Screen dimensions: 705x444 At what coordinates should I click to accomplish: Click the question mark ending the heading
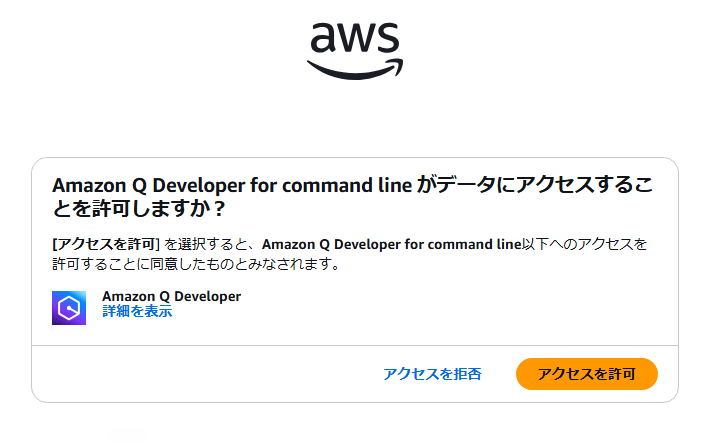pos(219,209)
